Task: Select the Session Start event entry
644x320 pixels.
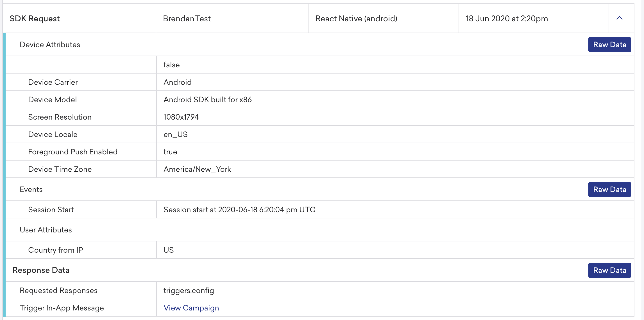Action: [x=51, y=209]
